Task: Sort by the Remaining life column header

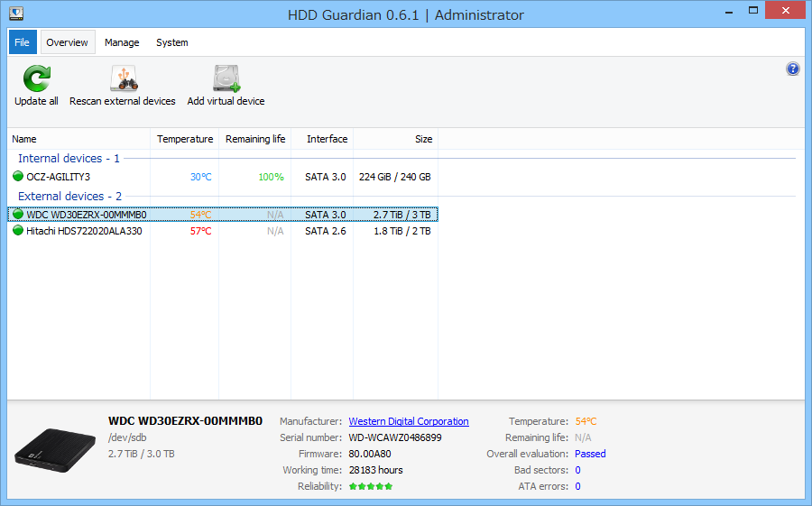Action: pyautogui.click(x=255, y=139)
